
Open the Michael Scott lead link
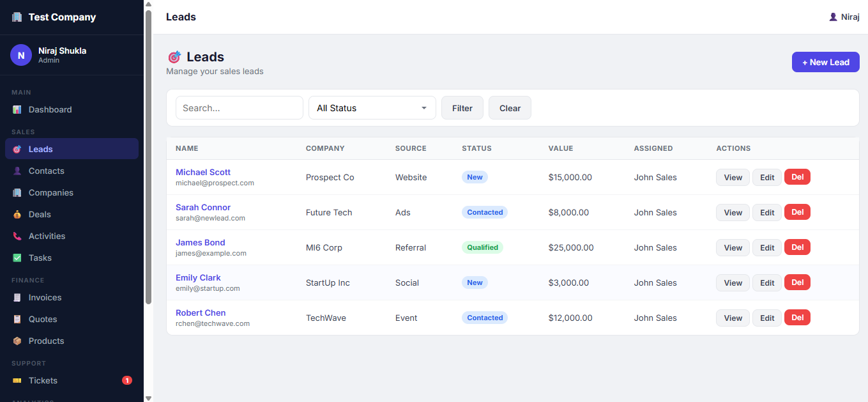(203, 172)
